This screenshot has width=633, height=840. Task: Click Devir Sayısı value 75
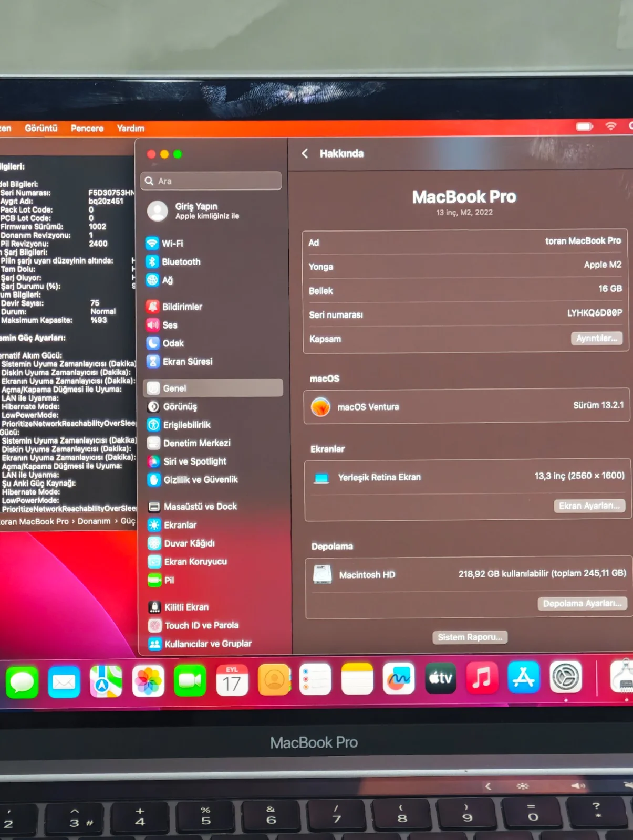click(95, 303)
